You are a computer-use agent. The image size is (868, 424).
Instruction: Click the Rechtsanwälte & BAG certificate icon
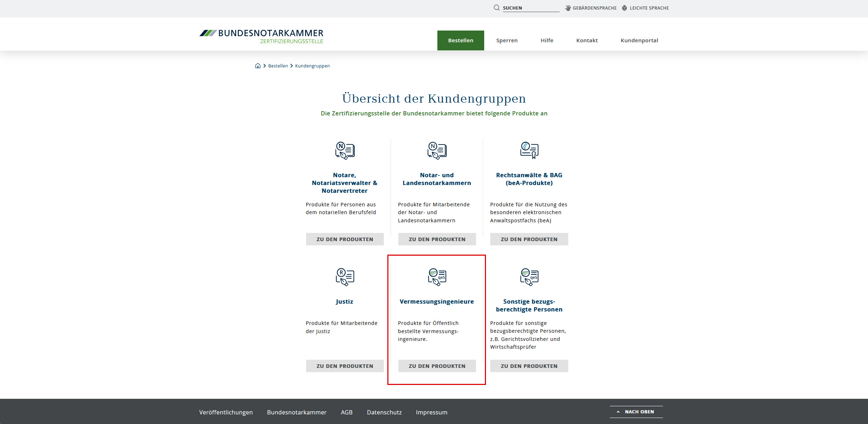tap(529, 150)
